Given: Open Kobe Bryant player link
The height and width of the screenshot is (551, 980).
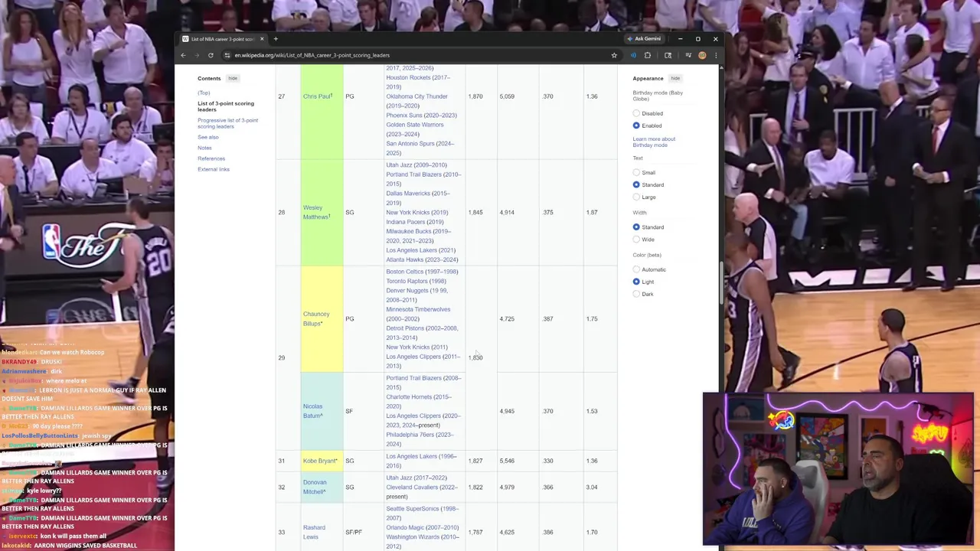Looking at the screenshot, I should (319, 461).
